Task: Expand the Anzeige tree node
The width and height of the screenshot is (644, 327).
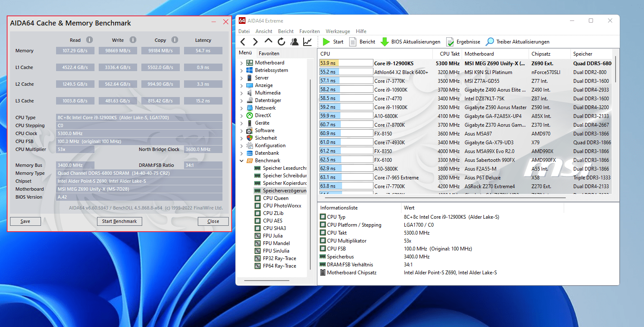Action: click(x=241, y=85)
